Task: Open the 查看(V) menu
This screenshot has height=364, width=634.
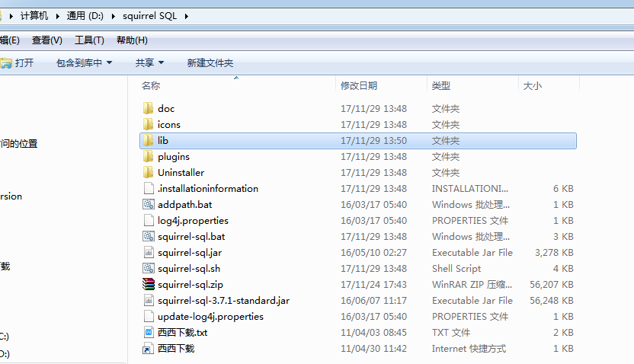Action: click(x=47, y=40)
